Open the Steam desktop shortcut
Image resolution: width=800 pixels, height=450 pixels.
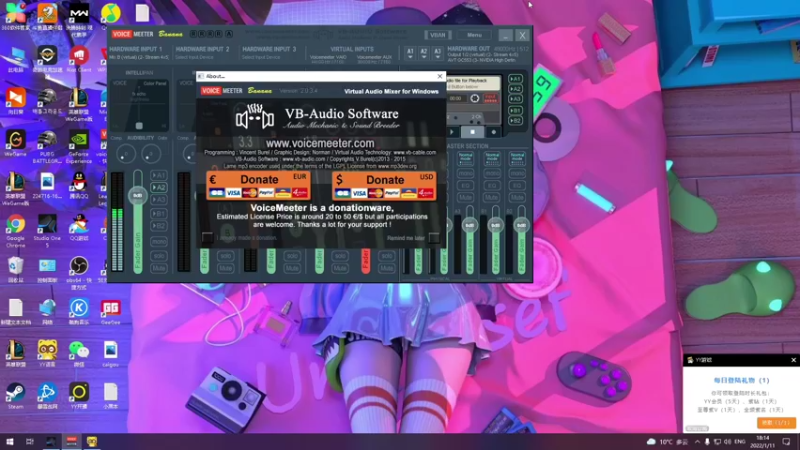[x=15, y=396]
